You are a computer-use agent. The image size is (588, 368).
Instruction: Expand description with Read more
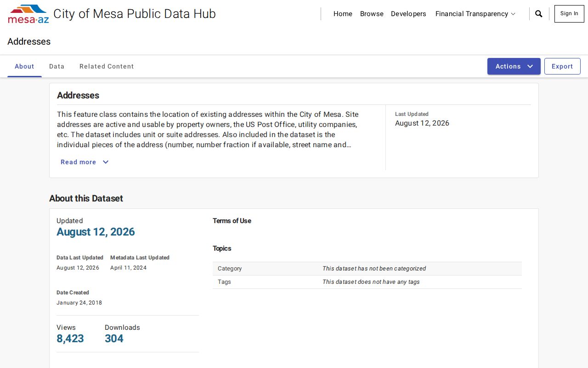(85, 162)
